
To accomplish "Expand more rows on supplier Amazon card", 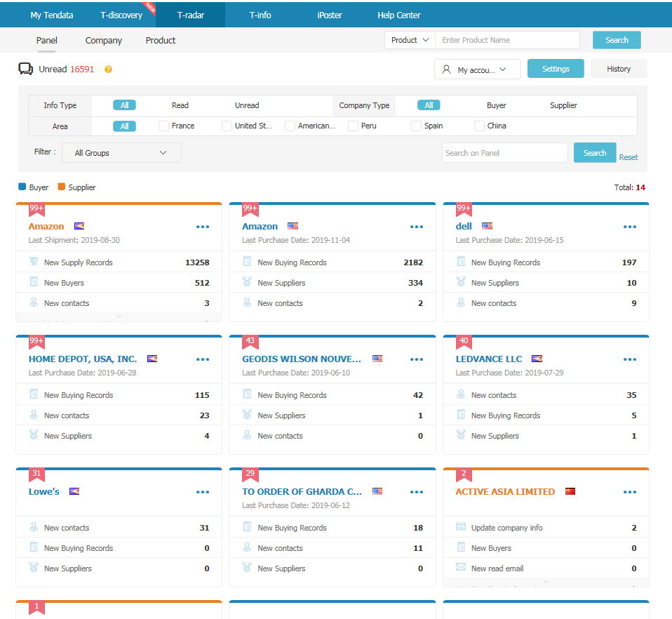I will (x=119, y=317).
